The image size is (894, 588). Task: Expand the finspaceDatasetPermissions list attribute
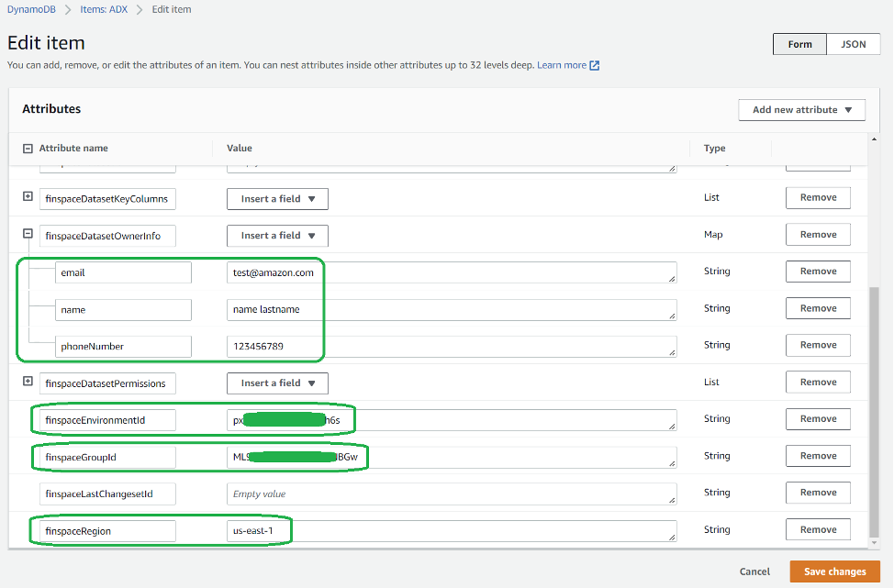click(x=28, y=382)
